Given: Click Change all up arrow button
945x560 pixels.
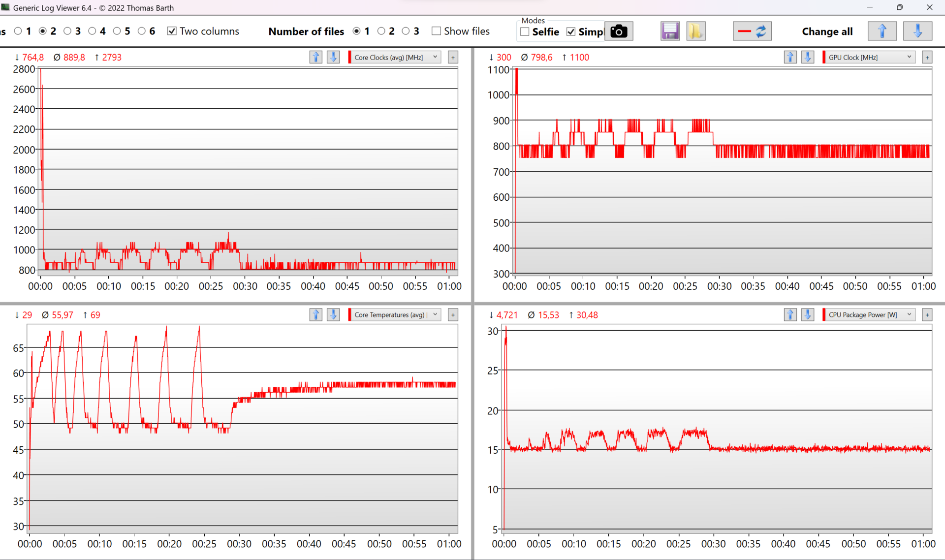Looking at the screenshot, I should [x=882, y=31].
